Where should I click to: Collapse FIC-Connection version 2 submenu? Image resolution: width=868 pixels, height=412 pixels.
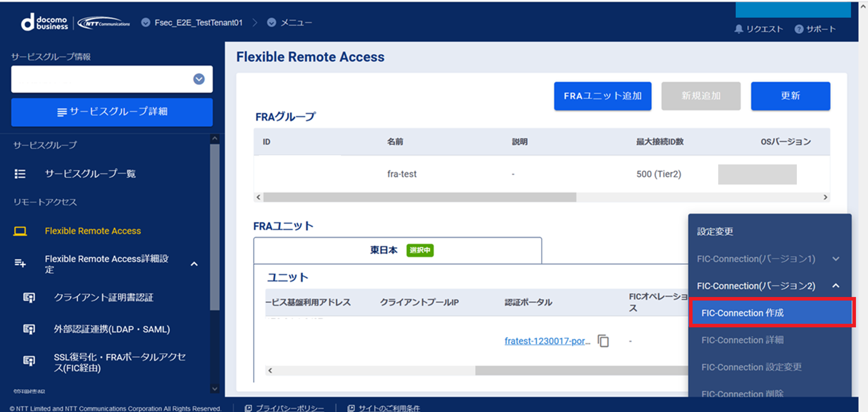click(836, 286)
